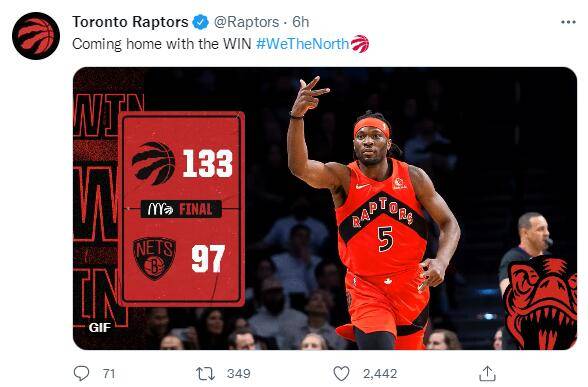Click the 133-97 final score graphic

(182, 208)
